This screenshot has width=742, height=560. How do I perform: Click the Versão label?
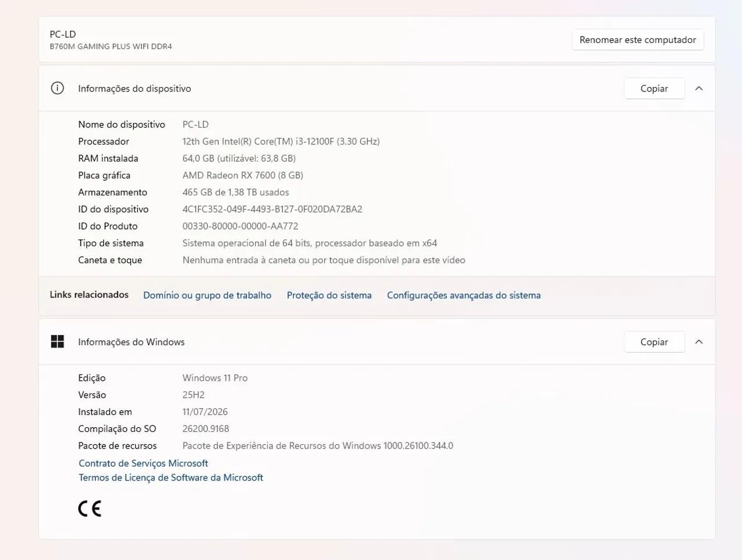point(92,395)
